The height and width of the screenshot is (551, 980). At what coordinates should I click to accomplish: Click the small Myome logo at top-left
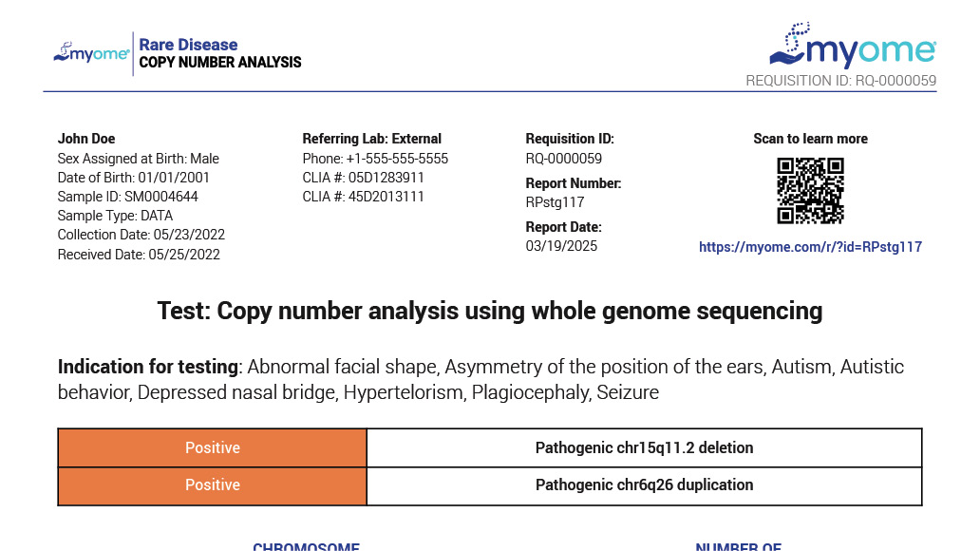[x=91, y=52]
